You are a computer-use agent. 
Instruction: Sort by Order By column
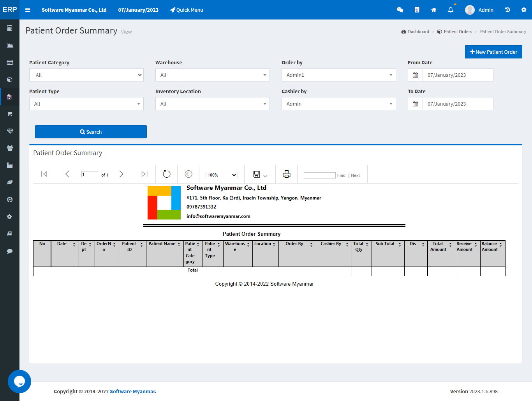coord(311,245)
